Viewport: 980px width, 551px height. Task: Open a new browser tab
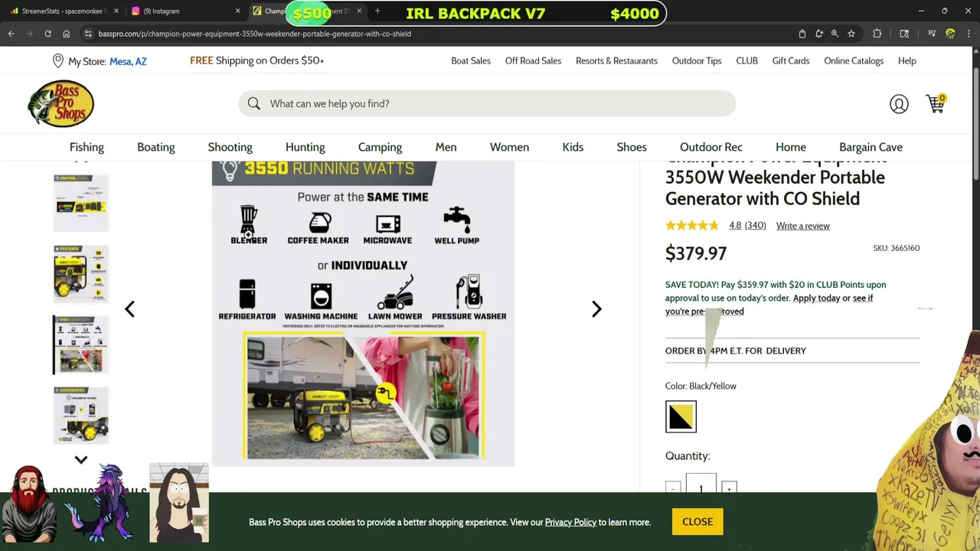click(x=377, y=11)
